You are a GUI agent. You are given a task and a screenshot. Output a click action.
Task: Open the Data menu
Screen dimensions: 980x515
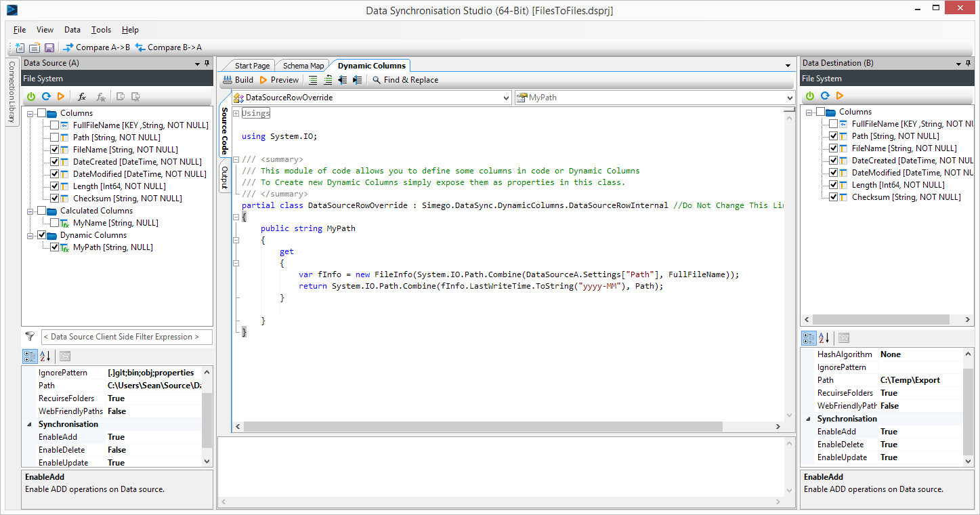[x=72, y=30]
